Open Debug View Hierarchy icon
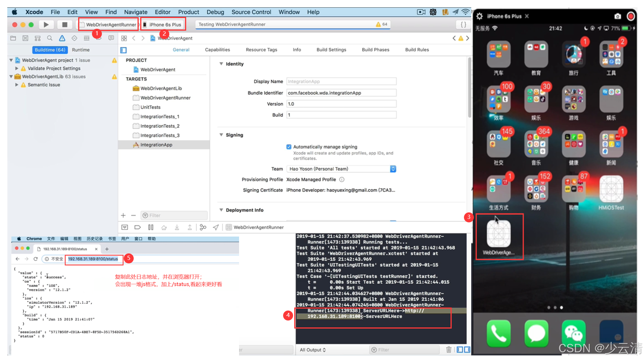The image size is (644, 360). tap(203, 227)
